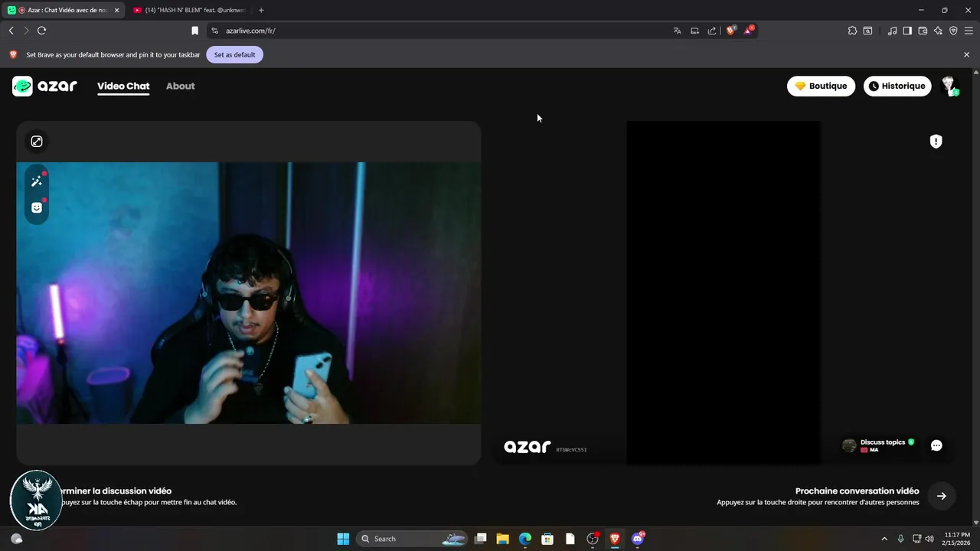
Task: Open File Explorer from taskbar
Action: [502, 539]
